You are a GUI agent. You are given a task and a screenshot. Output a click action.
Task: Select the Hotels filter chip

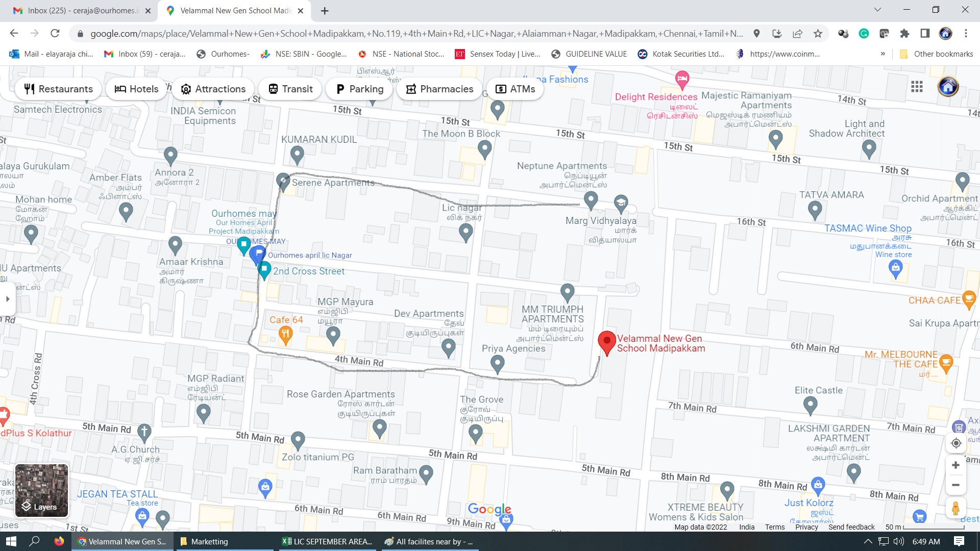[136, 89]
